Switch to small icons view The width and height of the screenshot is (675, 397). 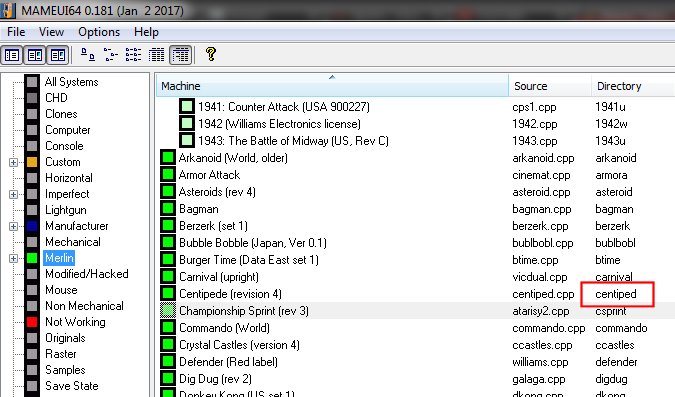coord(111,55)
